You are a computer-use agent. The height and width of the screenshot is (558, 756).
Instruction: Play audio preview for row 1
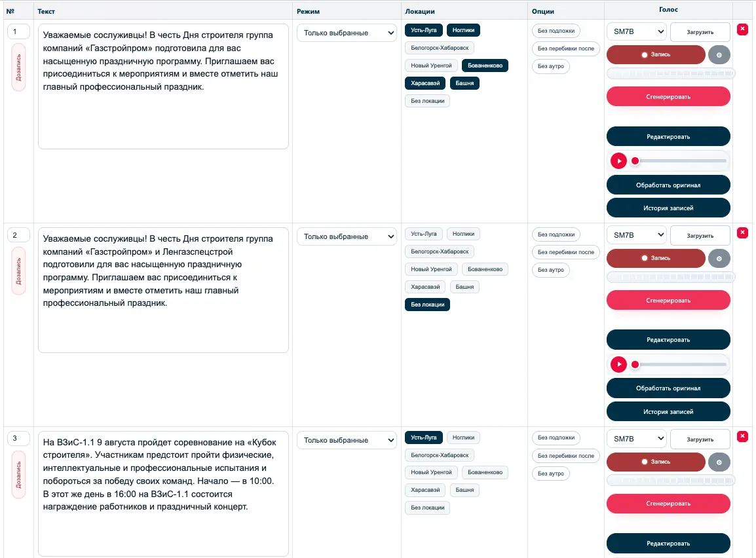pyautogui.click(x=618, y=161)
